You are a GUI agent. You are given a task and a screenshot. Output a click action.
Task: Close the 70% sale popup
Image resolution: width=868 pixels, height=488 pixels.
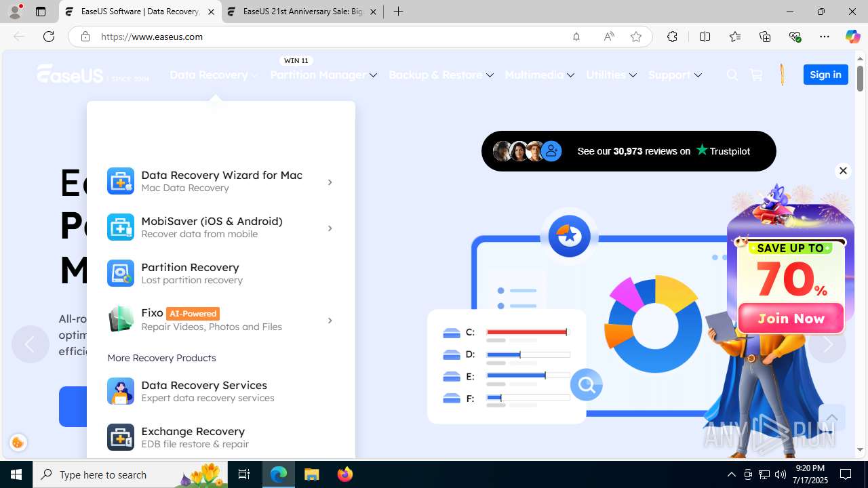click(x=843, y=171)
